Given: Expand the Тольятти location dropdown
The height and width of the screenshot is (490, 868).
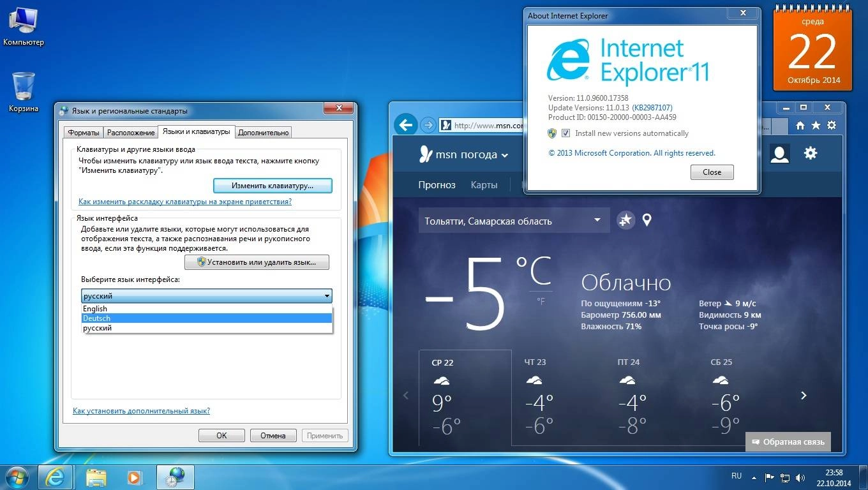Looking at the screenshot, I should point(597,220).
